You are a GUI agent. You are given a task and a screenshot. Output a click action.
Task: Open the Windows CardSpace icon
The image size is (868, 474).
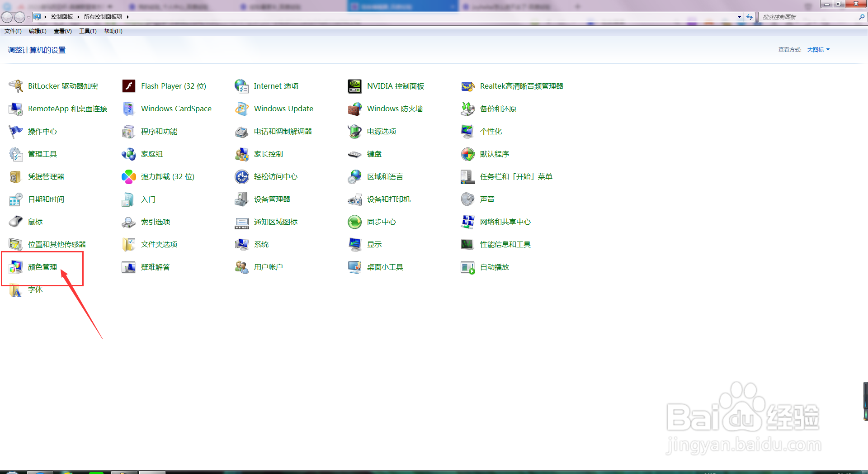pyautogui.click(x=129, y=109)
